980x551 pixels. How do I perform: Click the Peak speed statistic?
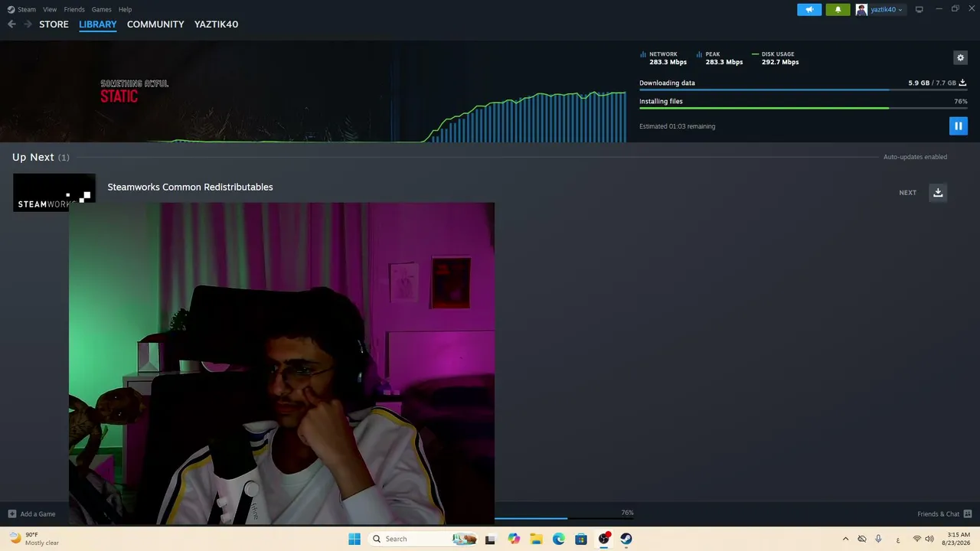coord(720,58)
